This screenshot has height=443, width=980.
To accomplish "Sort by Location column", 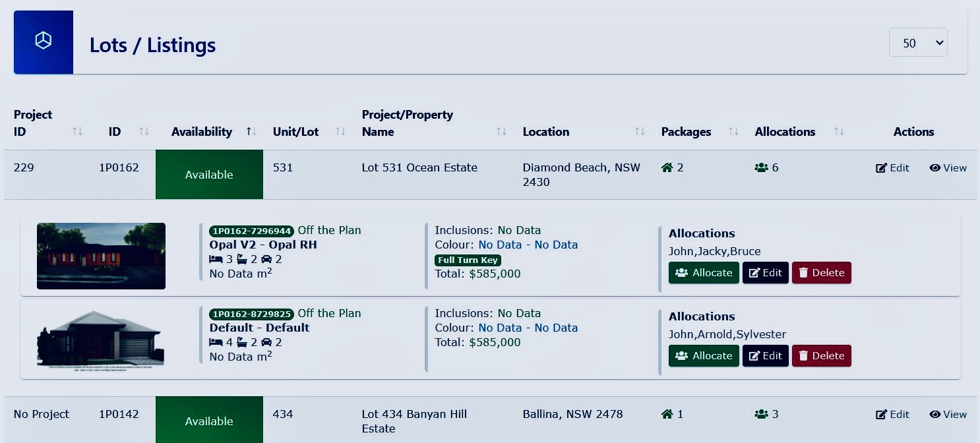I will [639, 132].
